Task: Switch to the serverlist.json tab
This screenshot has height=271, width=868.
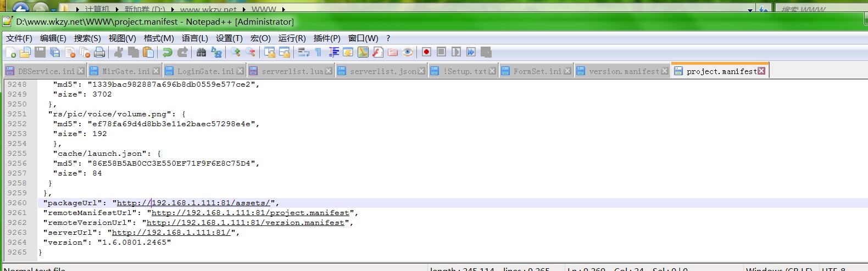Action: pyautogui.click(x=382, y=71)
